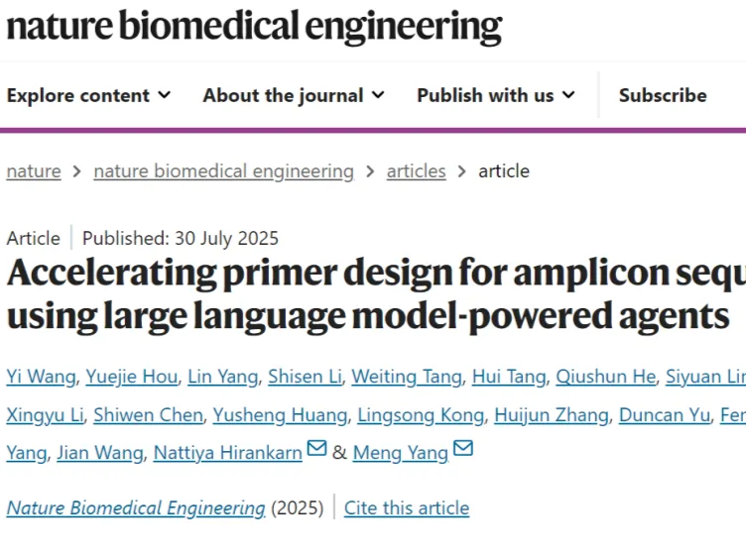This screenshot has height=560, width=746.
Task: Expand the Publish with us dropdown
Action: pos(496,95)
